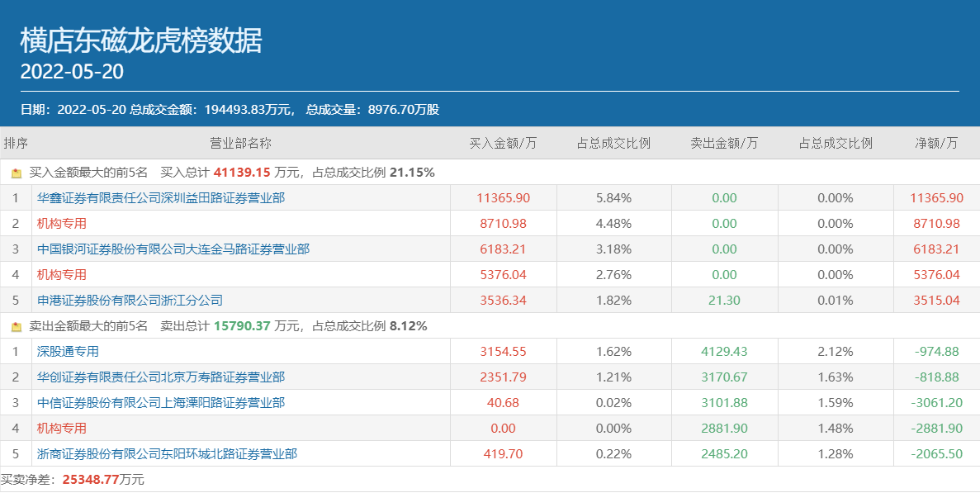The width and height of the screenshot is (980, 493).
Task: Click the 1.82% ratio cell
Action: point(613,301)
